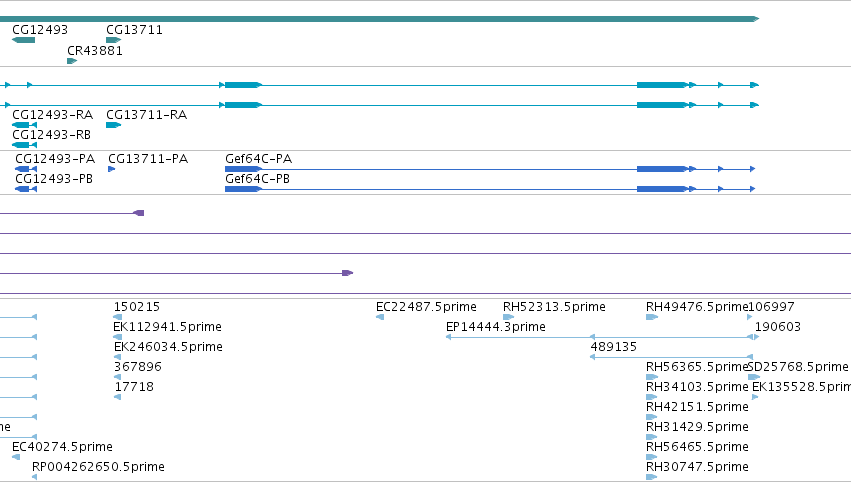
Task: Click the EC22487.5prime arrow glyph
Action: coord(380,317)
